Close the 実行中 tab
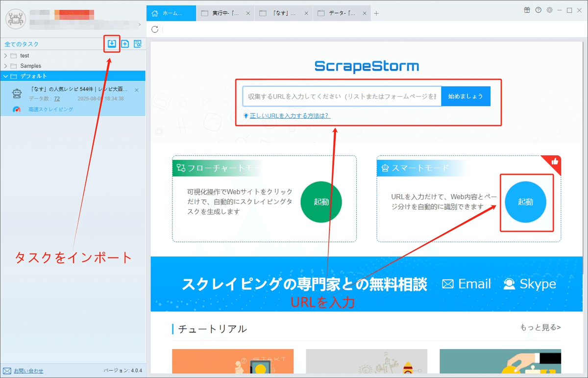The image size is (588, 378). (247, 13)
